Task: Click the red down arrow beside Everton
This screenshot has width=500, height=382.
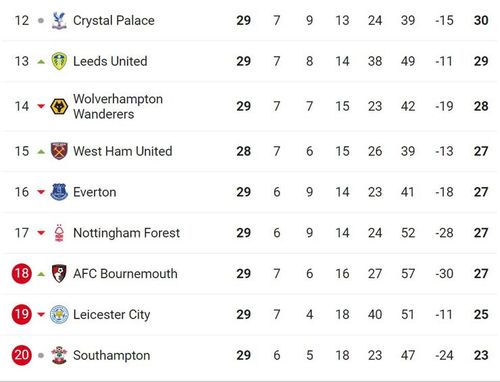Action: [x=41, y=192]
